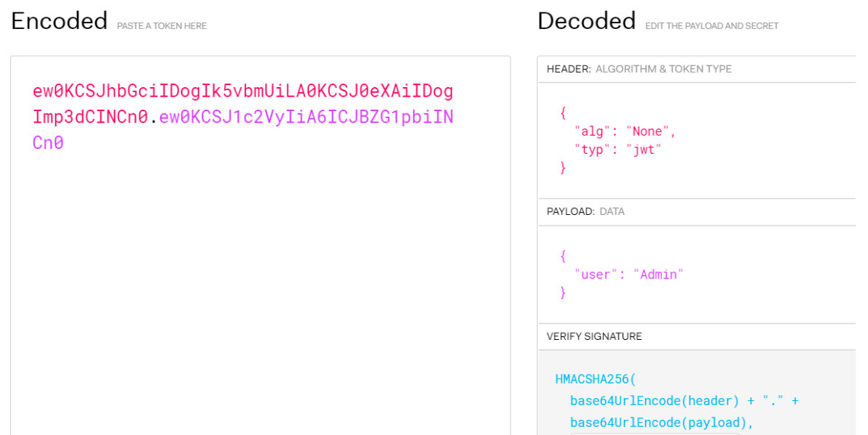This screenshot has width=868, height=435.
Task: Click the "Decoded" heading
Action: pos(586,21)
